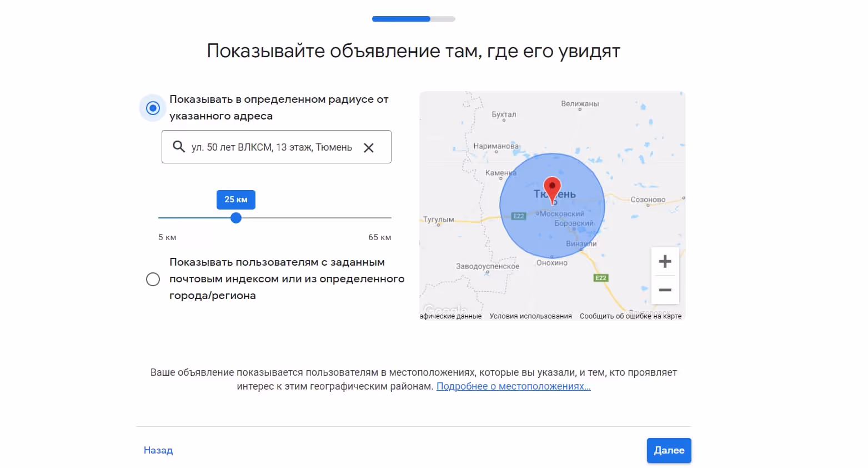Zoom out the map with minus button

click(665, 290)
